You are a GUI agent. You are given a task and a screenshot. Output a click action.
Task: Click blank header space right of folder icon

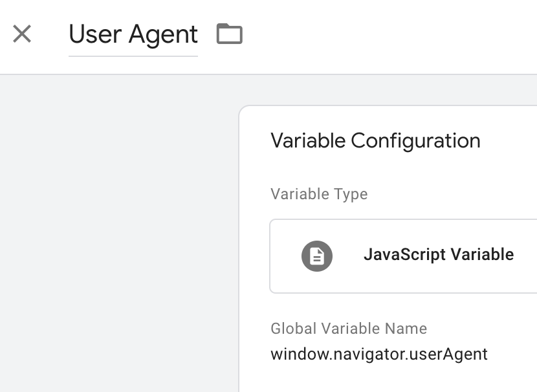click(387, 34)
